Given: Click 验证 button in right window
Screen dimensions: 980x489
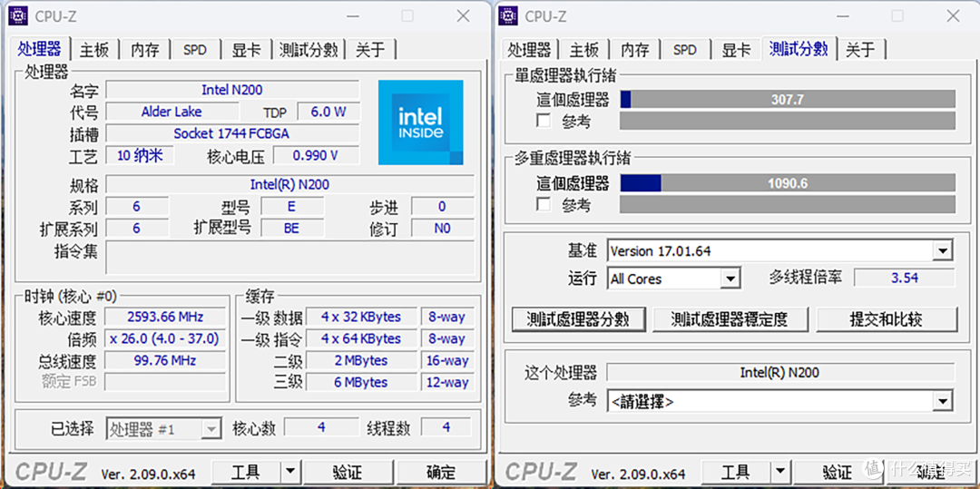Looking at the screenshot, I should pos(837,472).
